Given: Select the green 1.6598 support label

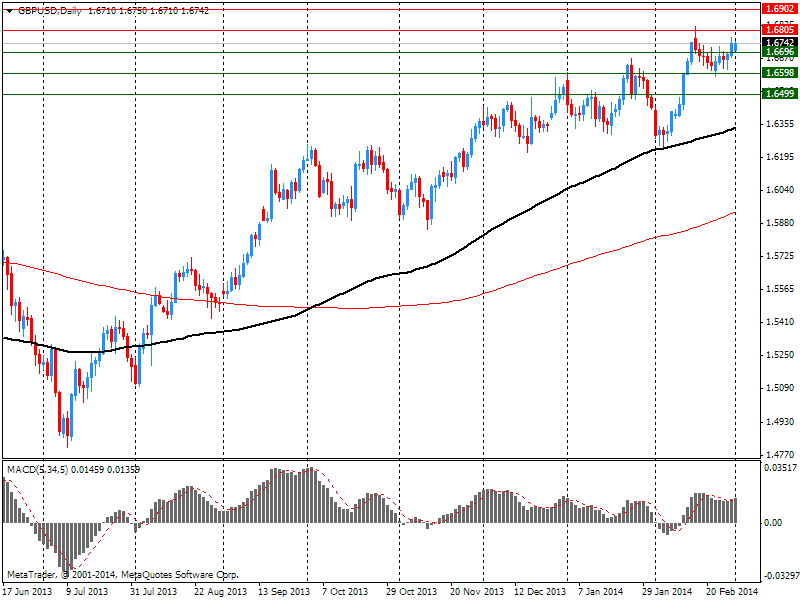Looking at the screenshot, I should 779,73.
